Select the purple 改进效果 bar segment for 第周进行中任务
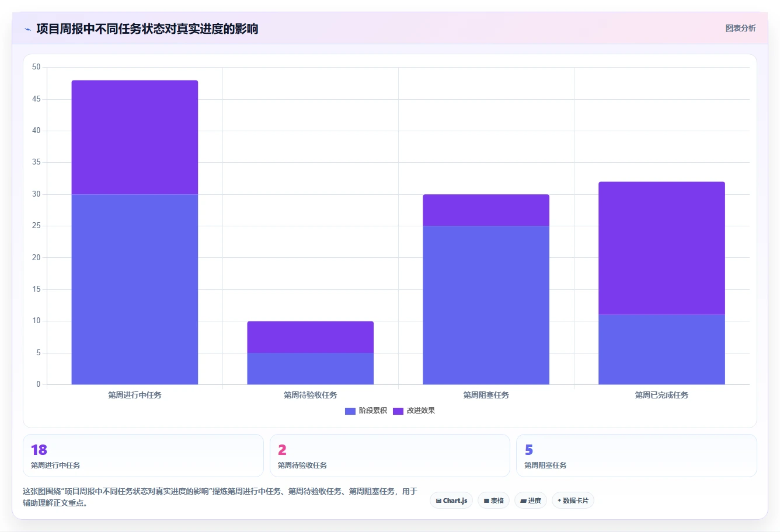780x532 pixels. 135,137
